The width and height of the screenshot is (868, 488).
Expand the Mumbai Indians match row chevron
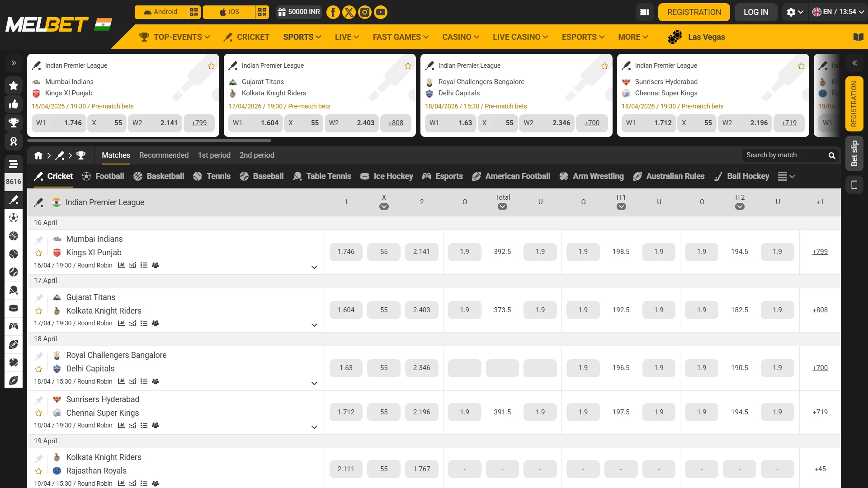click(x=314, y=267)
